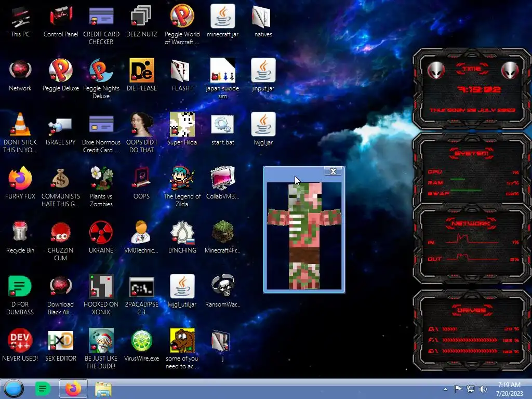Viewport: 532px width, 399px height.
Task: Select the VirusWire.exe lime icon
Action: pos(141,345)
